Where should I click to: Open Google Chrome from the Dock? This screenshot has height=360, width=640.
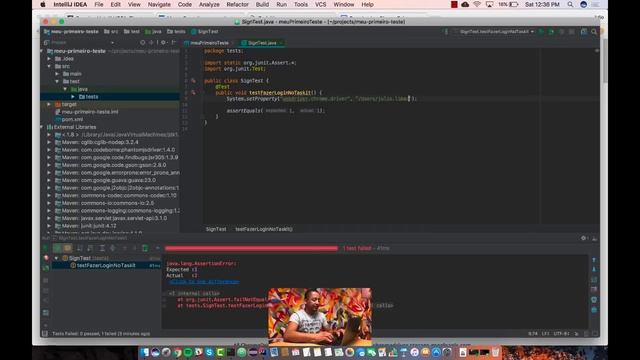coord(177,352)
